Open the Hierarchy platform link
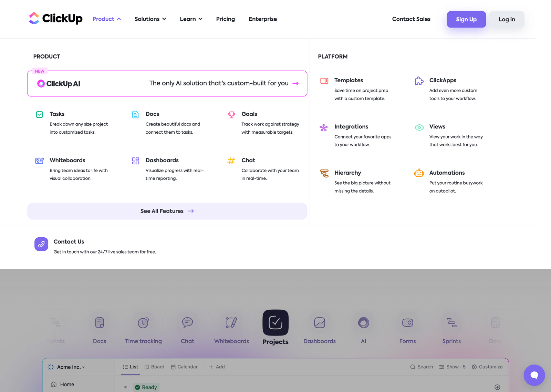551x392 pixels. pyautogui.click(x=347, y=173)
